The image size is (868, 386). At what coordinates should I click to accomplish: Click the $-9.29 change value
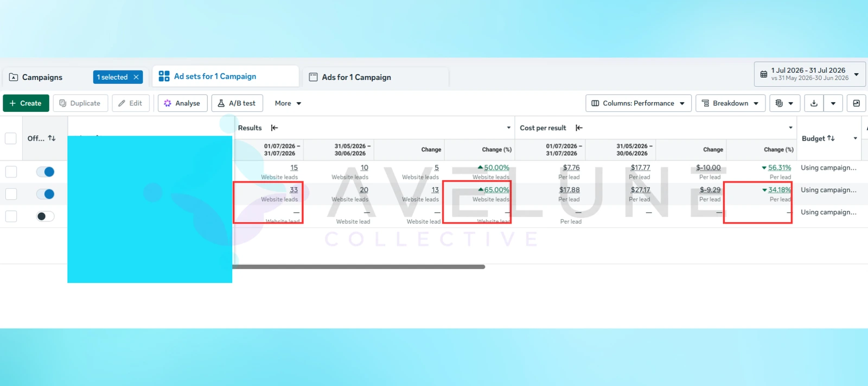tap(710, 190)
